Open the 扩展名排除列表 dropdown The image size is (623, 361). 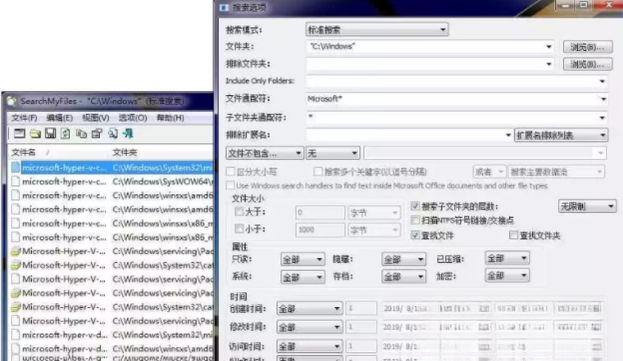[561, 135]
